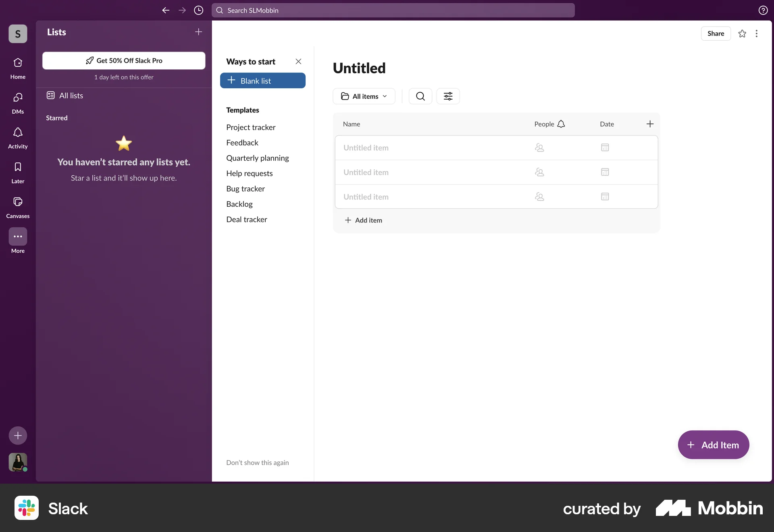Search within the list using the magnifier icon

(x=420, y=96)
